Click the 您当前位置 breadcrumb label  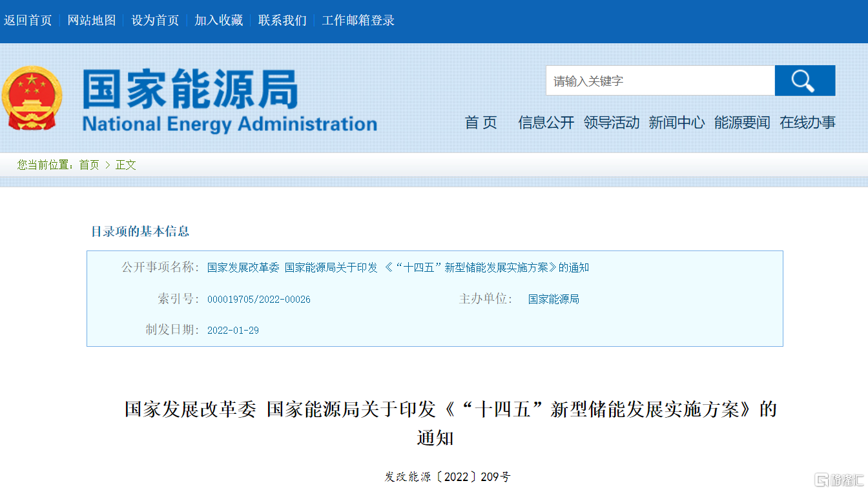[46, 165]
